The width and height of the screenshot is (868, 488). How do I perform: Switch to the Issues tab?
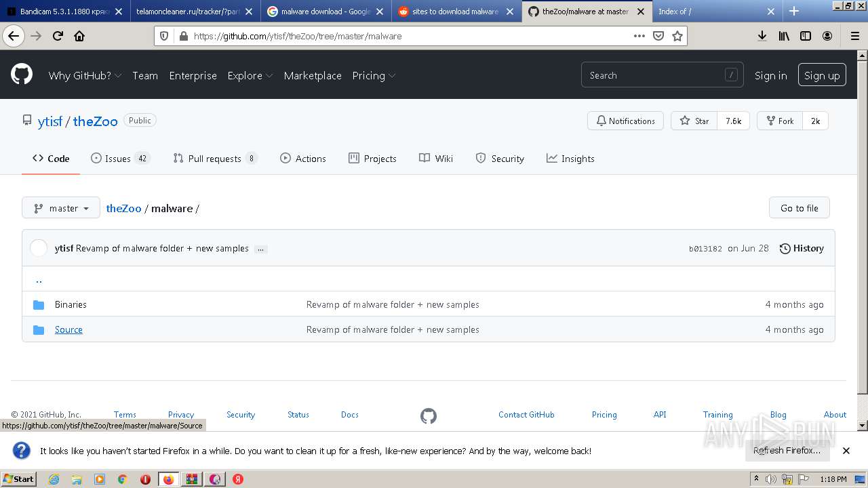point(120,159)
